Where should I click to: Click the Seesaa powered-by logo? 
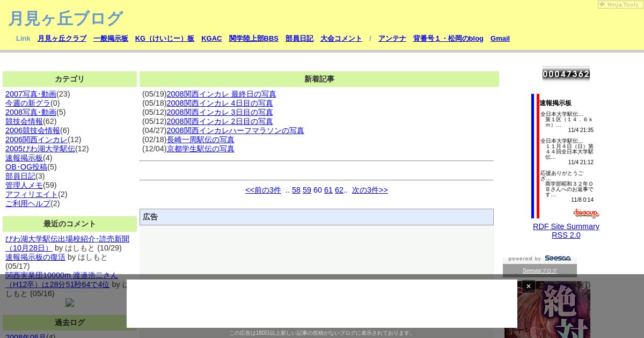click(540, 259)
